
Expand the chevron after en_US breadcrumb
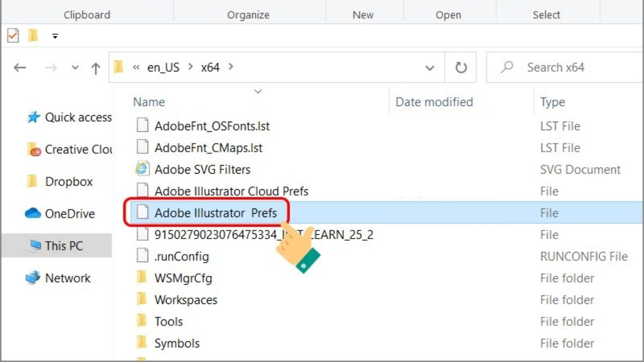pyautogui.click(x=191, y=68)
